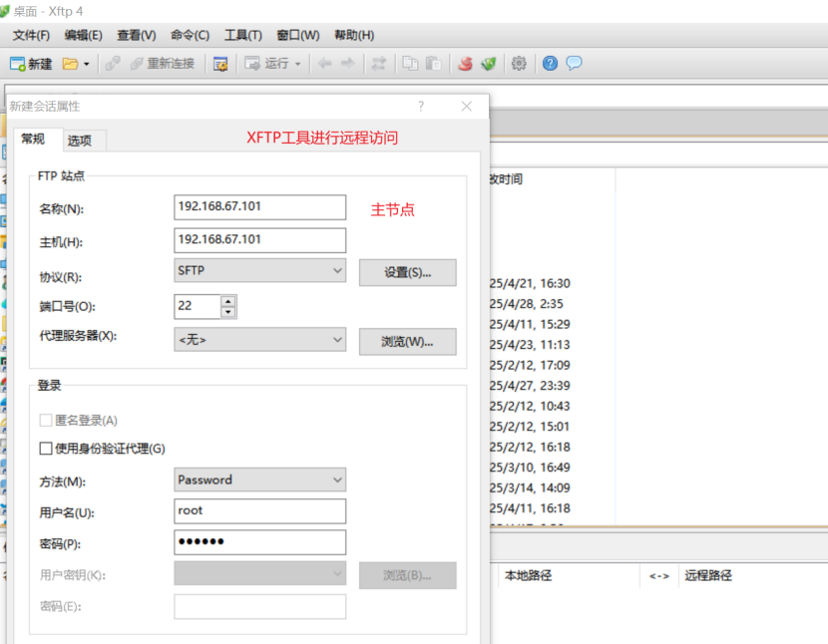Open the Tools (工具) menu
The image size is (828, 644).
coord(242,35)
